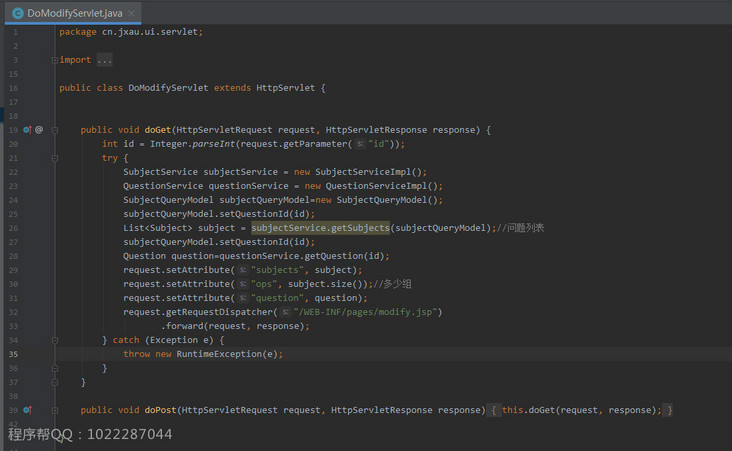Collapse the doGet method using fold marker
Viewport: 732px width, 451px height.
click(x=55, y=130)
